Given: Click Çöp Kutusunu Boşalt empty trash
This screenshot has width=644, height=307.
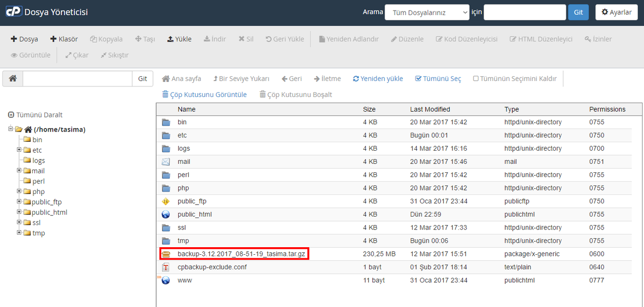Looking at the screenshot, I should (x=295, y=94).
